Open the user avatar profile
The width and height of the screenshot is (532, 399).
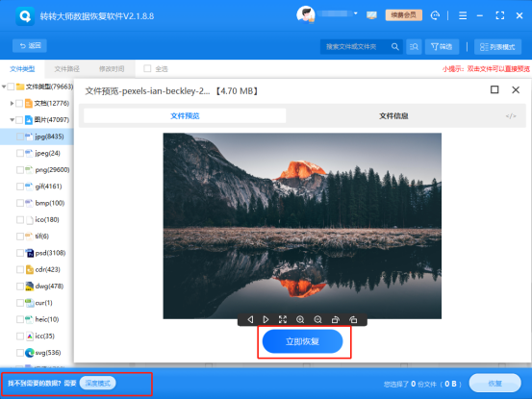305,15
